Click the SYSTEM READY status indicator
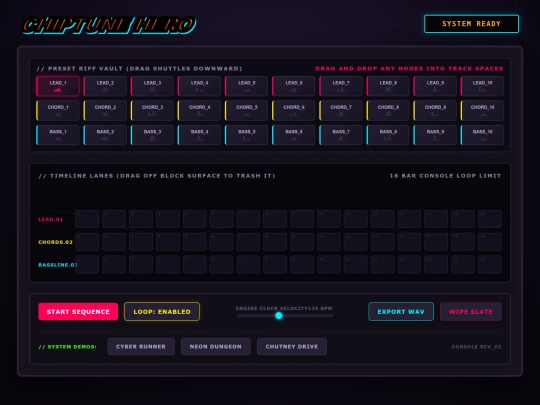540x405 pixels. (471, 24)
